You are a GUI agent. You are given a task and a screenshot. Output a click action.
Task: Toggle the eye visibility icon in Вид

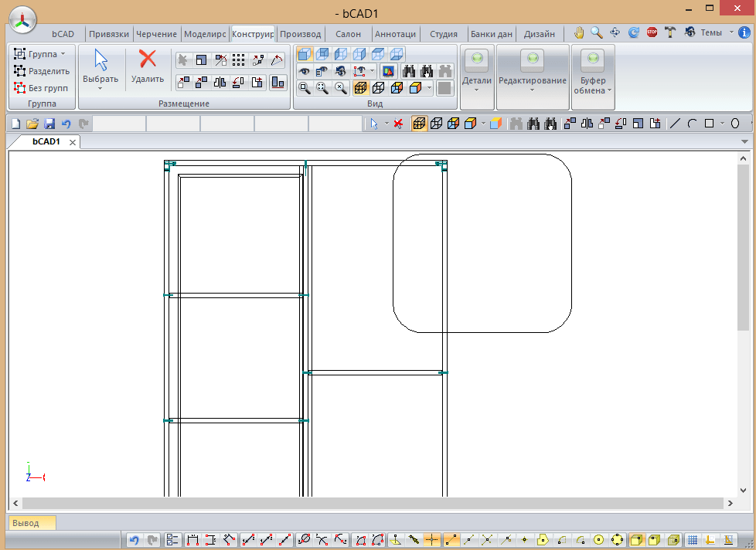305,71
